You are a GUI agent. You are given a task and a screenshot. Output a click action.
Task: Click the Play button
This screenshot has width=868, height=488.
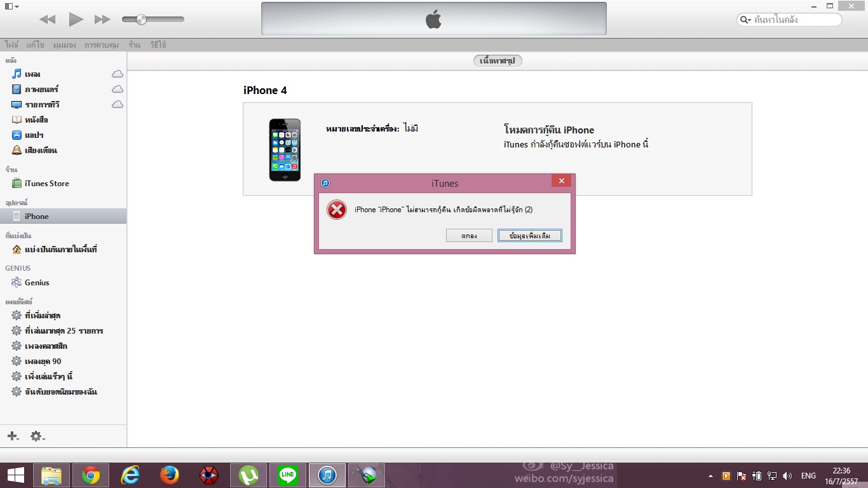pos(76,20)
